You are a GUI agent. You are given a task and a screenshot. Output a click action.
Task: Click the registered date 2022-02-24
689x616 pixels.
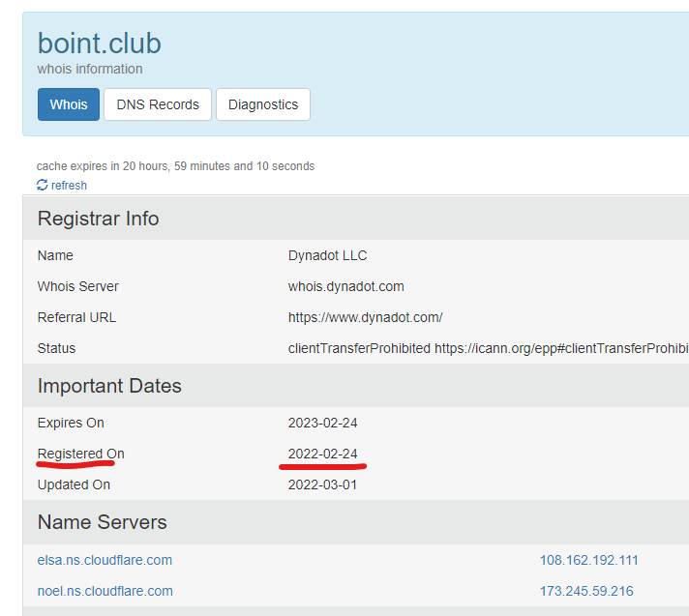coord(322,454)
